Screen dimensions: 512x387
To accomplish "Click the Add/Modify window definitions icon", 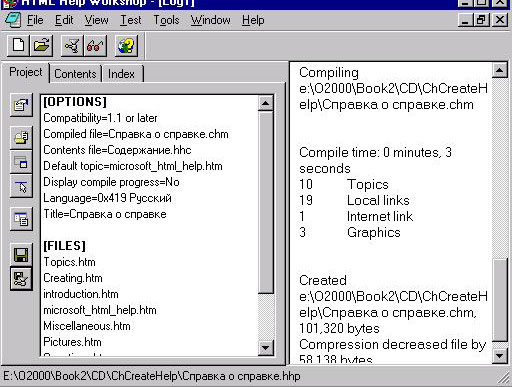I will tap(21, 162).
